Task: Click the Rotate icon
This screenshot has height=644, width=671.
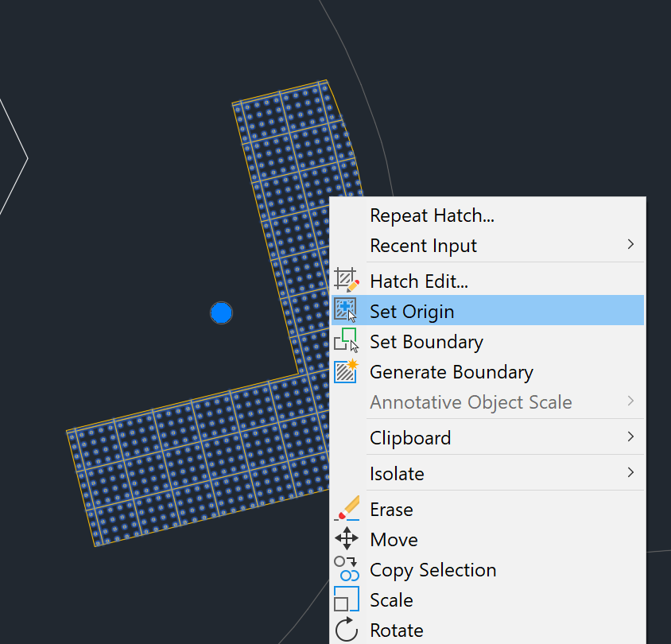Action: coord(346,630)
